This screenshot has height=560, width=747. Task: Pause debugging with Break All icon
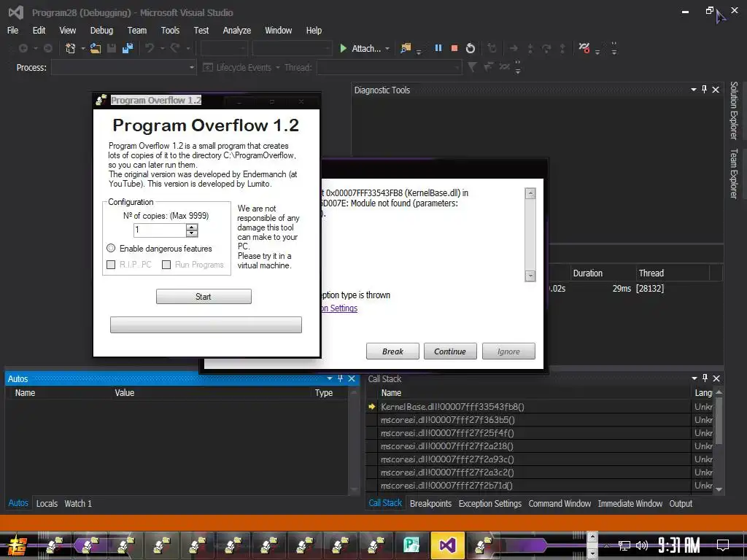click(x=438, y=48)
